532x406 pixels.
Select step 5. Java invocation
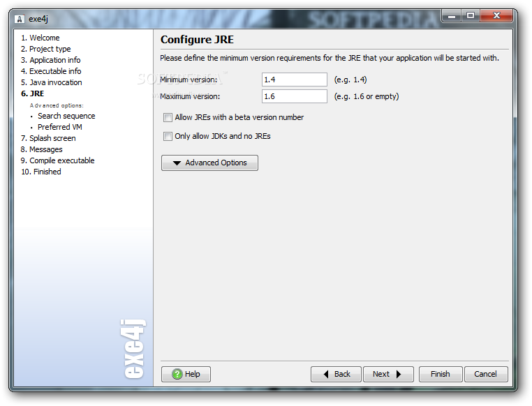click(x=52, y=82)
